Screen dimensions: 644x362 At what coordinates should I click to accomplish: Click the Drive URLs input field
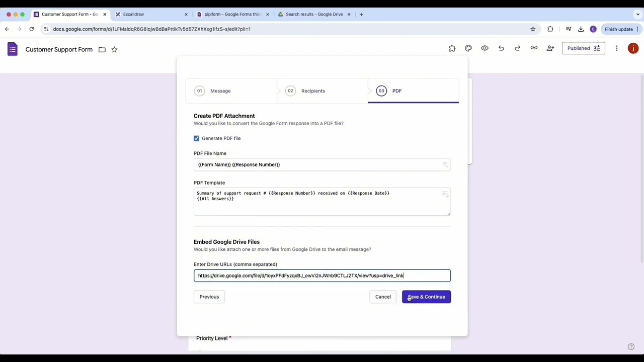pos(322,276)
